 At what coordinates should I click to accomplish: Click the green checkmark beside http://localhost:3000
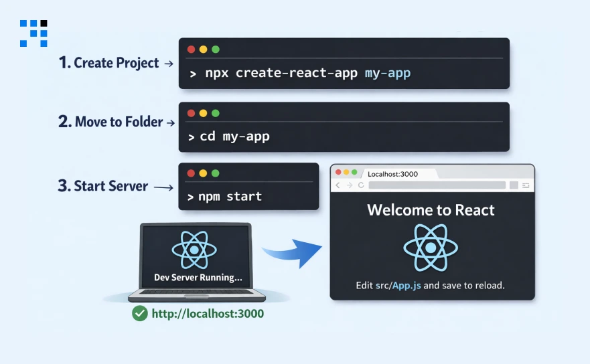pos(140,313)
